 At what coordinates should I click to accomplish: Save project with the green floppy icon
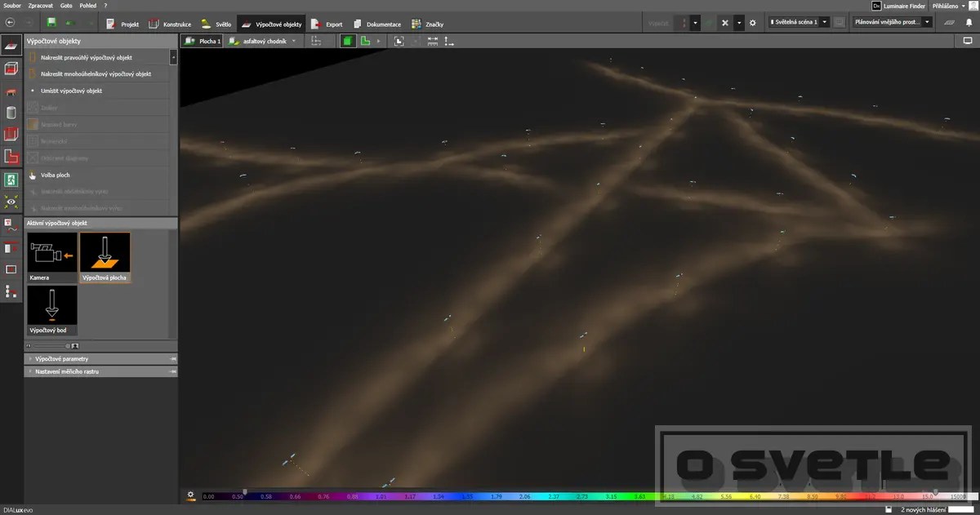pyautogui.click(x=52, y=23)
